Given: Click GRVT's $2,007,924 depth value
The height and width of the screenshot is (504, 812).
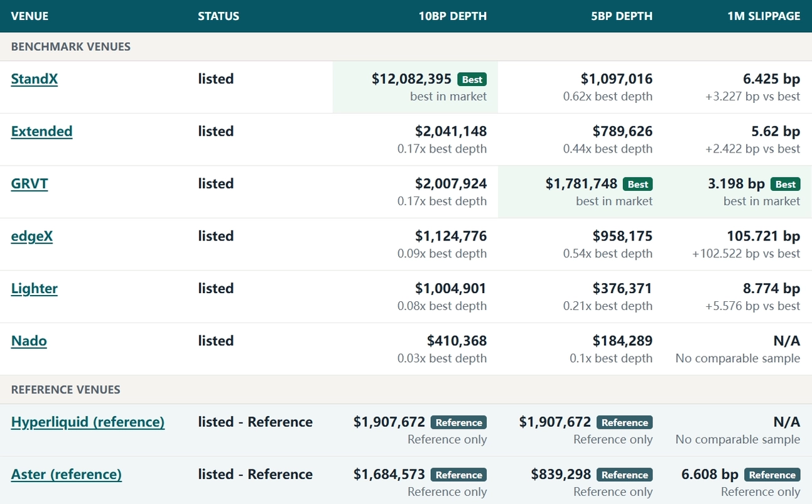Looking at the screenshot, I should click(x=451, y=184).
